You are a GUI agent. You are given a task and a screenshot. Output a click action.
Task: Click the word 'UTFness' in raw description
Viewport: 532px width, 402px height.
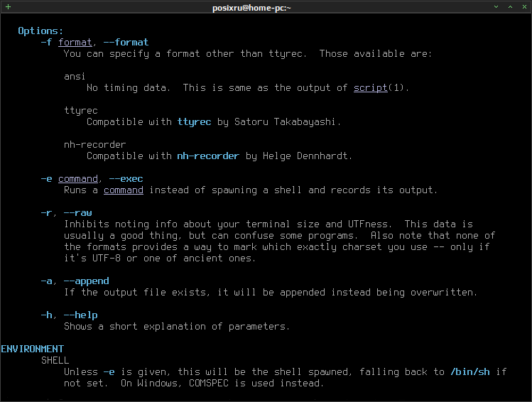point(368,224)
